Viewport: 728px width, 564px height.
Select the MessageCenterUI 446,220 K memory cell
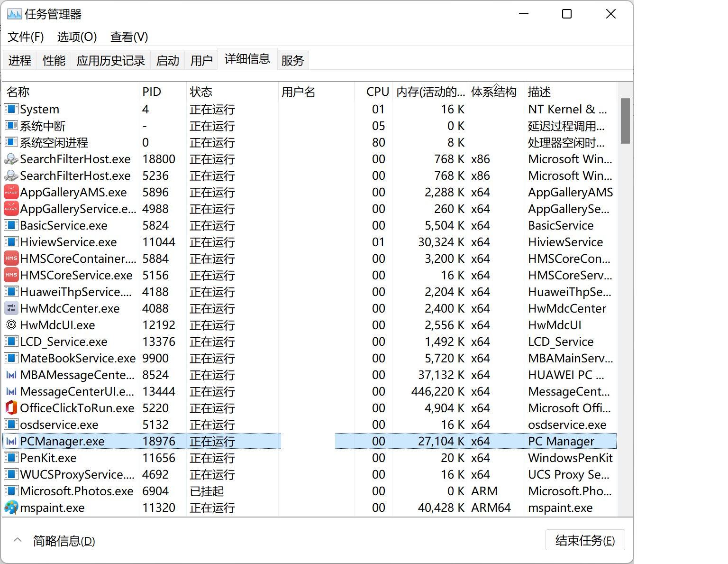[x=438, y=391]
